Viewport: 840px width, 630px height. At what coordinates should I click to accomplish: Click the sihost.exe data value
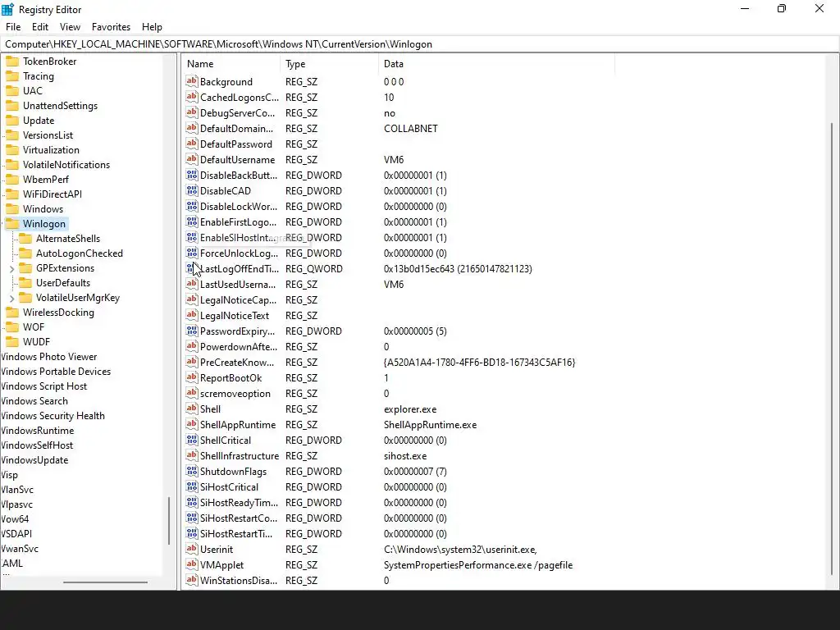coord(405,456)
